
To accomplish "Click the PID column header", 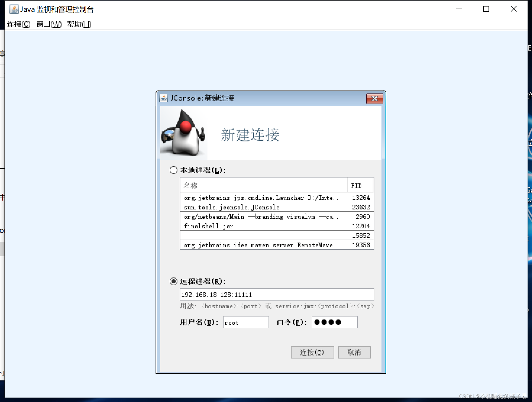I will coord(360,185).
